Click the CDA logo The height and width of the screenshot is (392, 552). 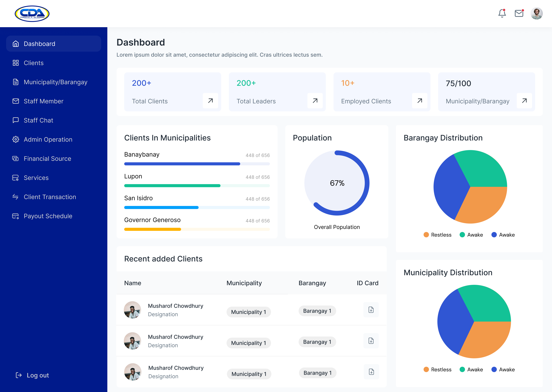click(x=32, y=14)
